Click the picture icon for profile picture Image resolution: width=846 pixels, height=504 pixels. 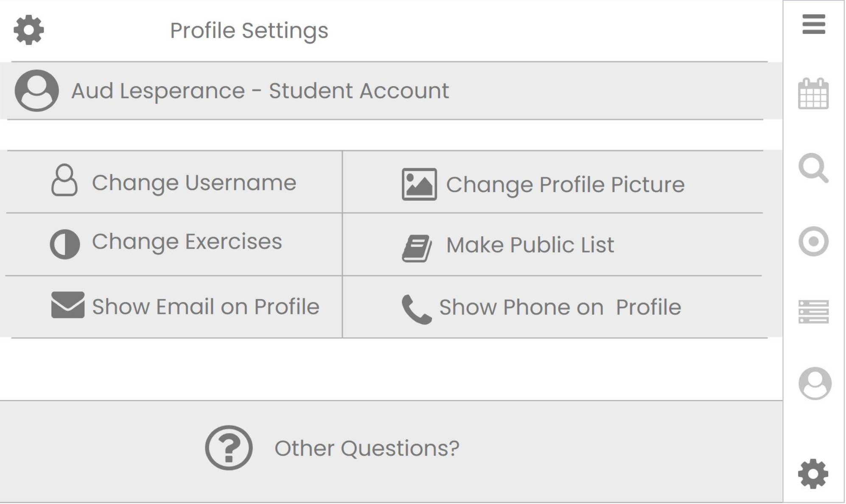(x=419, y=184)
